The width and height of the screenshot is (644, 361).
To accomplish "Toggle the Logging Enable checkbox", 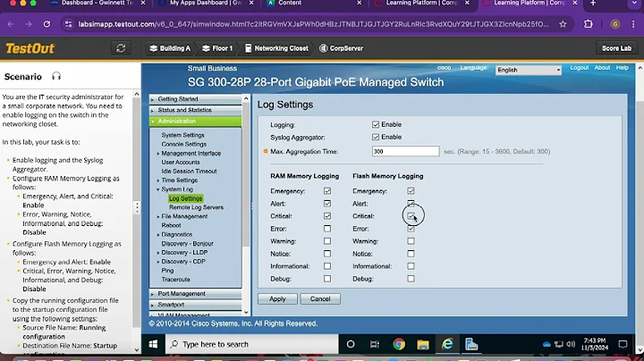I will click(x=376, y=124).
